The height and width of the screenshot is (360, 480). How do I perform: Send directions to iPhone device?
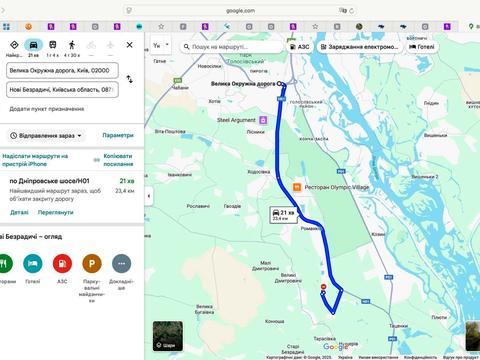click(x=35, y=160)
